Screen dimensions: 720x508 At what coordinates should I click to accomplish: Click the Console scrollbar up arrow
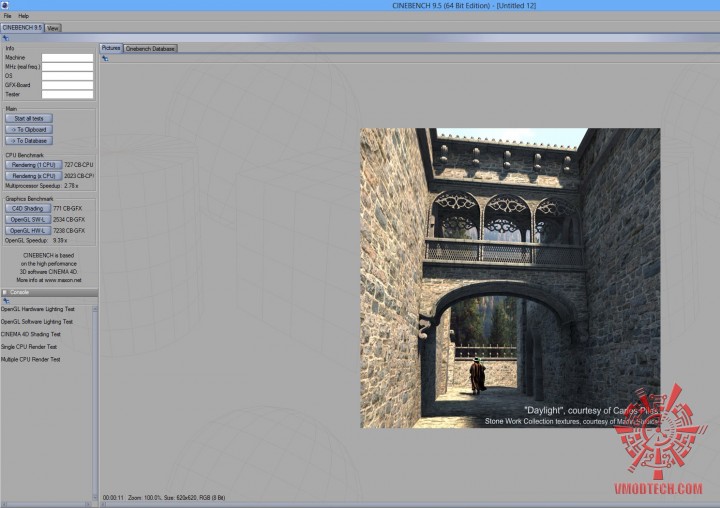point(95,309)
